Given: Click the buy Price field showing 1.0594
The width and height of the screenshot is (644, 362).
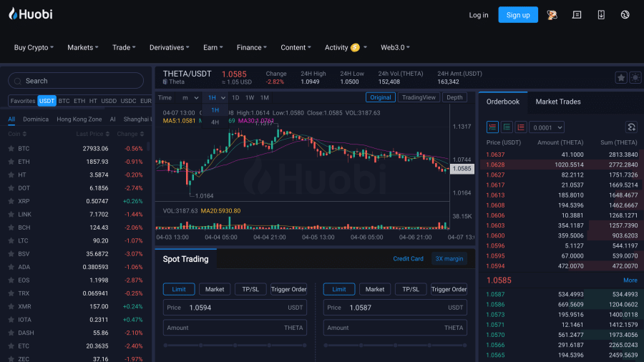Looking at the screenshot, I should click(x=235, y=308).
